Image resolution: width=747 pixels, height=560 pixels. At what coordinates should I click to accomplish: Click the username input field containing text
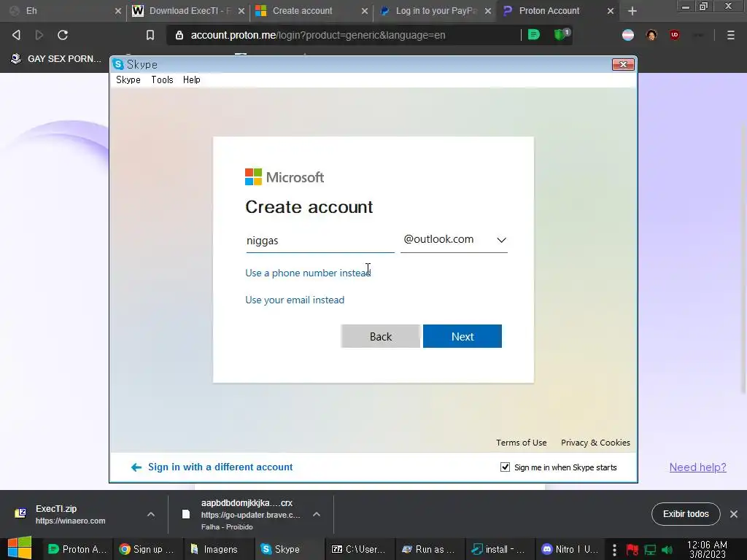(320, 241)
